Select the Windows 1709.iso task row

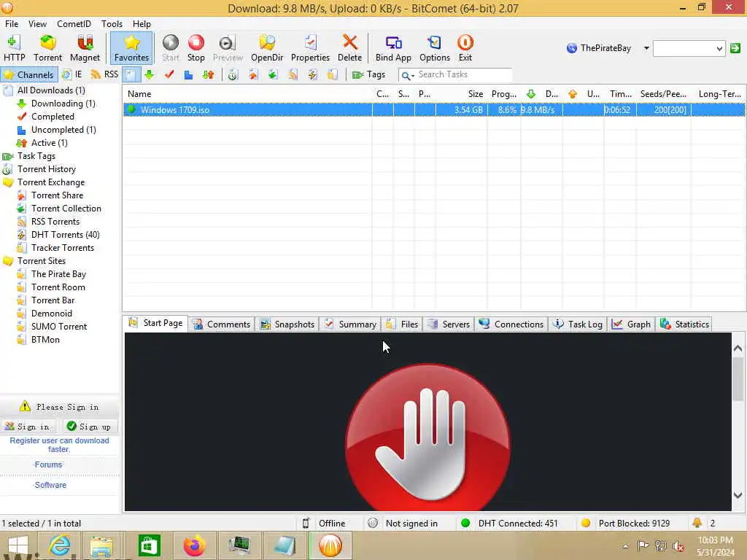click(x=433, y=110)
